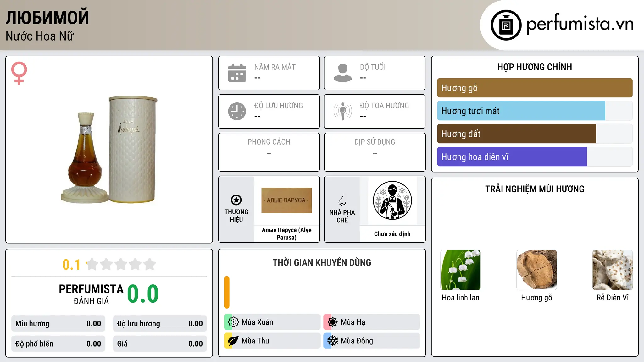Select the Mùa Thu season button
The width and height of the screenshot is (644, 362).
272,341
